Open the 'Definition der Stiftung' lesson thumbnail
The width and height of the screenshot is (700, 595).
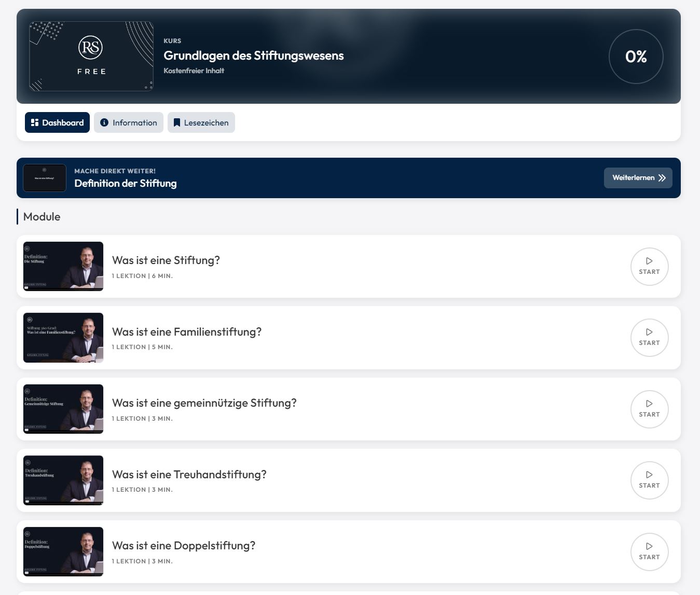pos(45,178)
